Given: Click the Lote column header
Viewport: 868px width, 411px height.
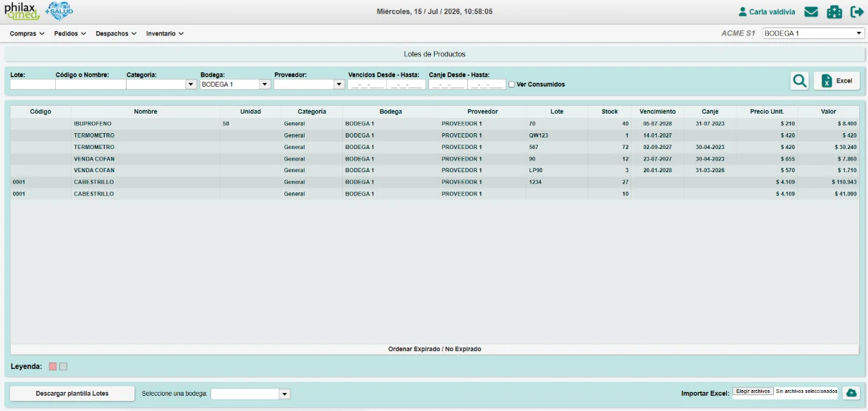Looking at the screenshot, I should tap(557, 111).
